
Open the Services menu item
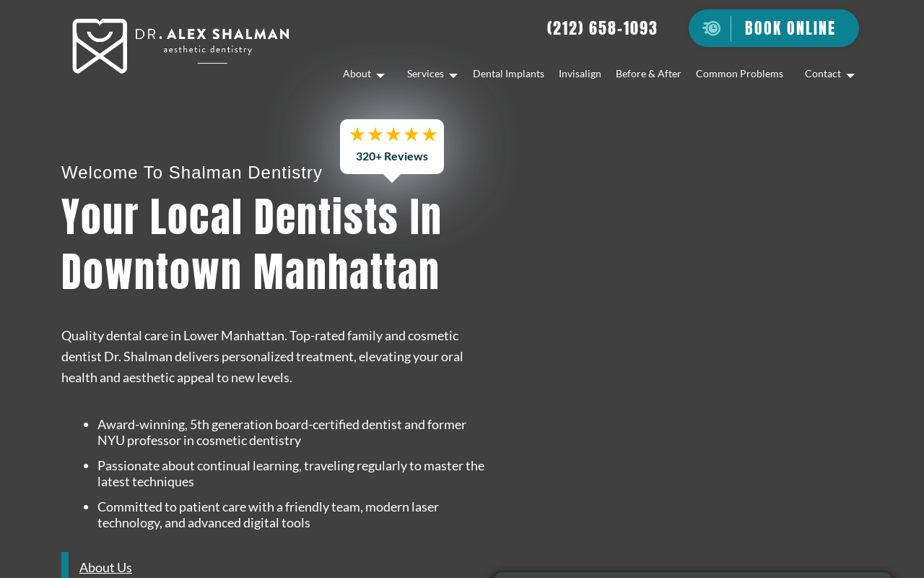pos(425,74)
